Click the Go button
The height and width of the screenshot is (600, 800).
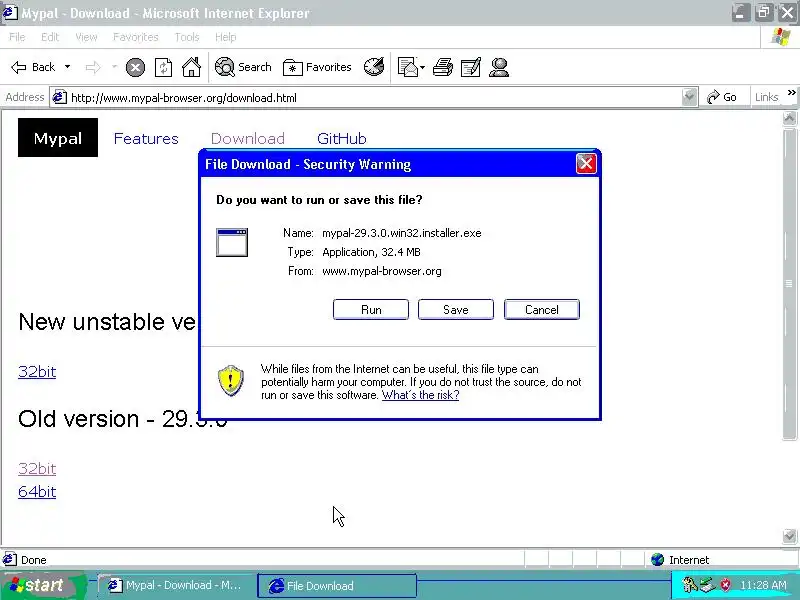[x=721, y=97]
